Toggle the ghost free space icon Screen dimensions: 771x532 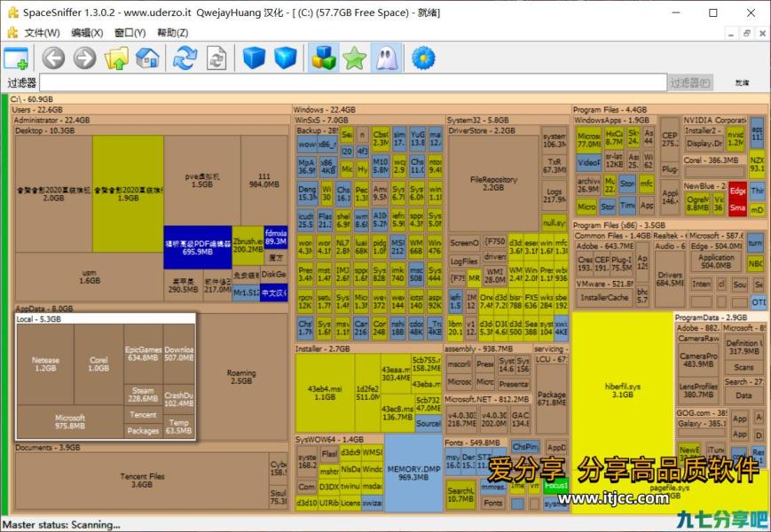coord(386,58)
